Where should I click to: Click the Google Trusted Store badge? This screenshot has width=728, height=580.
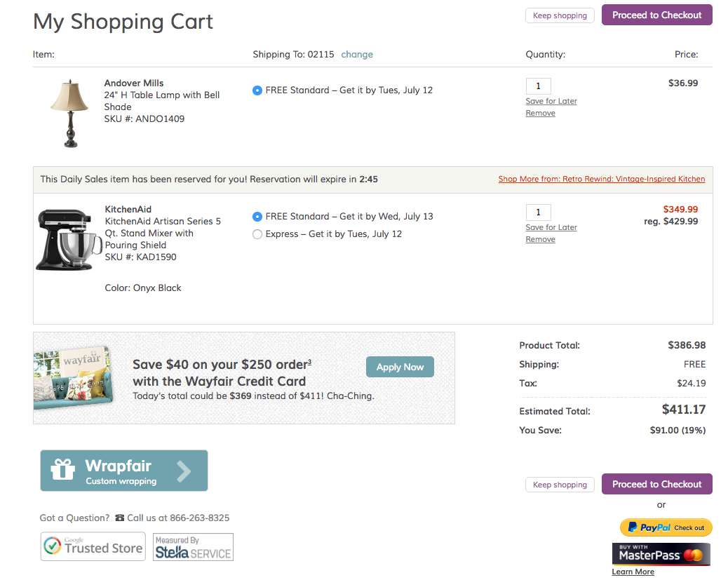pyautogui.click(x=93, y=547)
